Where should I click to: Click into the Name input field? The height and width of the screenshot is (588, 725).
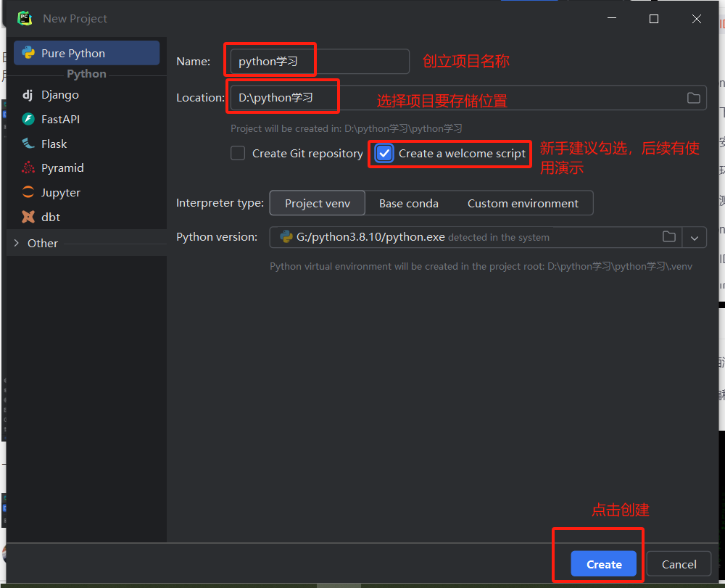(320, 61)
